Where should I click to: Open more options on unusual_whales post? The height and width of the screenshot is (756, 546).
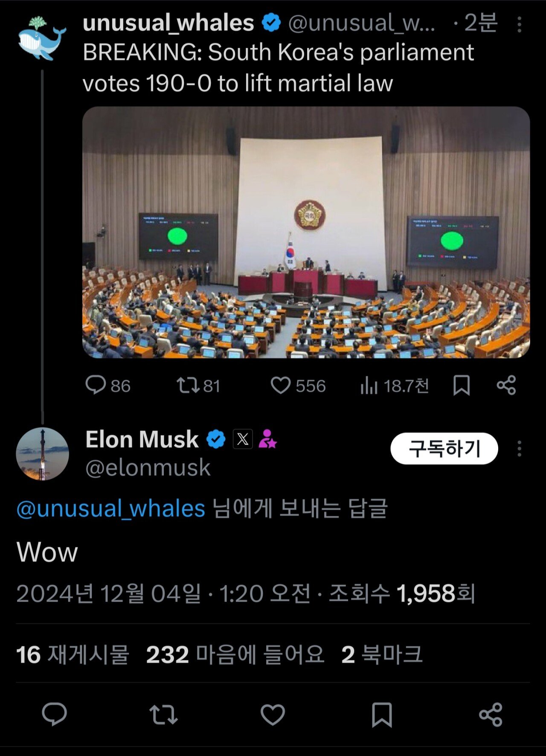click(519, 25)
